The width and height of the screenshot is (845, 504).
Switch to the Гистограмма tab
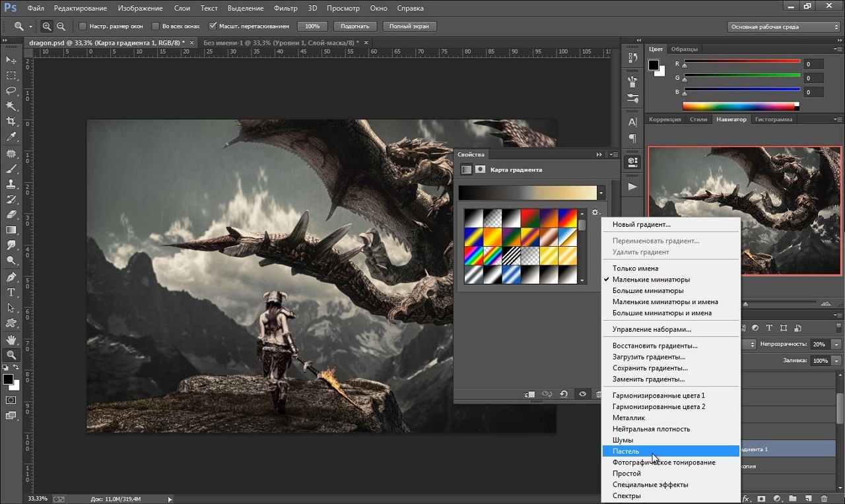[774, 119]
